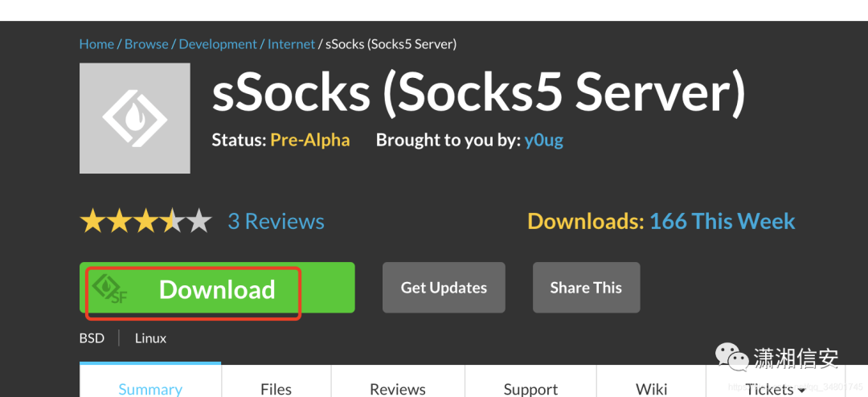
Task: Open the Internet breadcrumb category
Action: point(291,44)
